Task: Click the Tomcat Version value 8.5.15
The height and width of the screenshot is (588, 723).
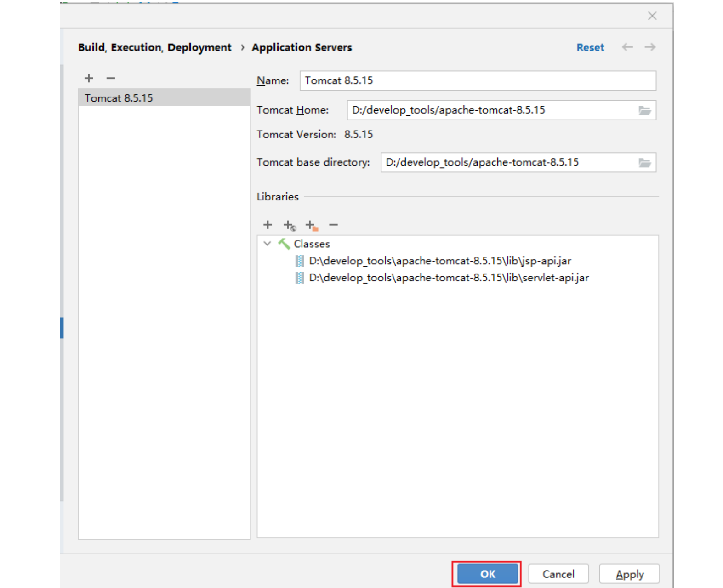Action: (x=359, y=134)
